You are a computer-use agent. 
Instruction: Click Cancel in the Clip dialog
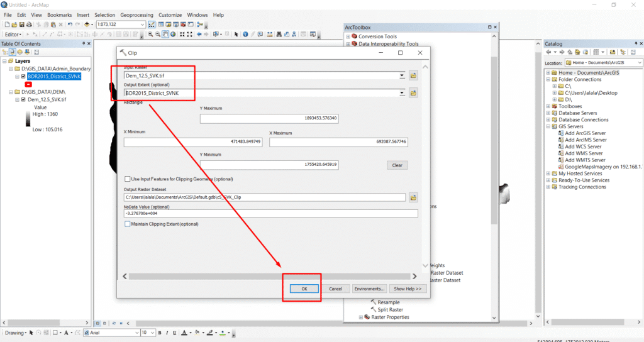tap(336, 289)
